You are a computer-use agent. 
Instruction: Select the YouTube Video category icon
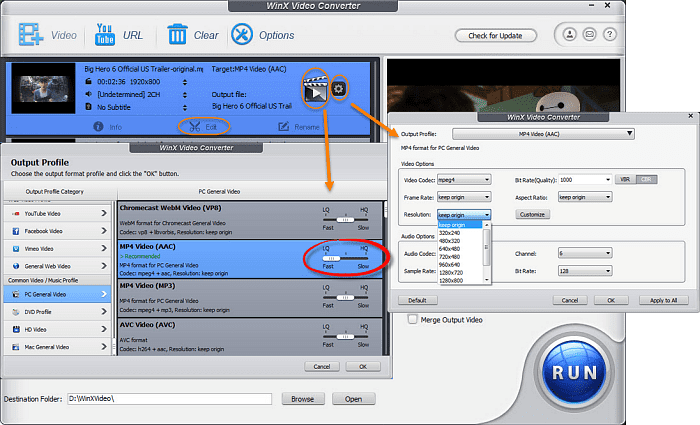[16, 213]
